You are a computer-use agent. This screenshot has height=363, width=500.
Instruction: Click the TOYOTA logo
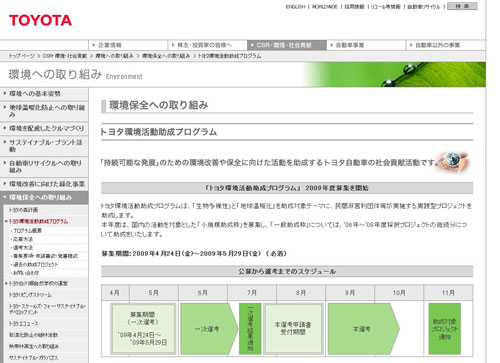pos(40,20)
